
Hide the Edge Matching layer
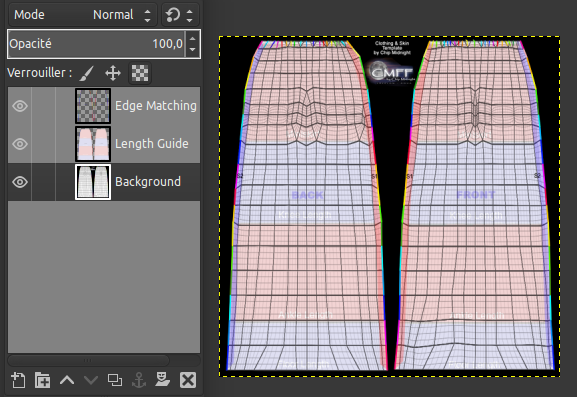click(20, 106)
